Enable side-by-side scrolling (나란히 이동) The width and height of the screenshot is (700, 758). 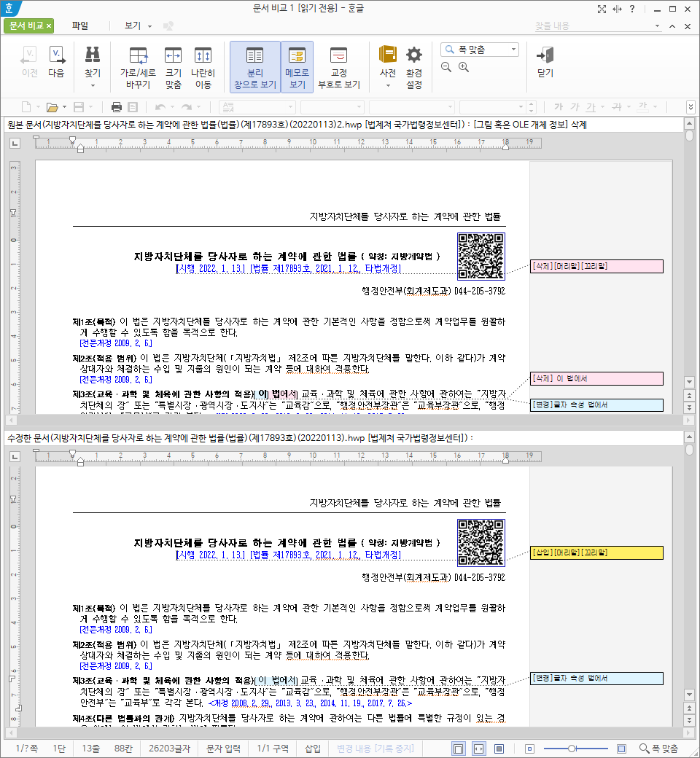pos(203,67)
